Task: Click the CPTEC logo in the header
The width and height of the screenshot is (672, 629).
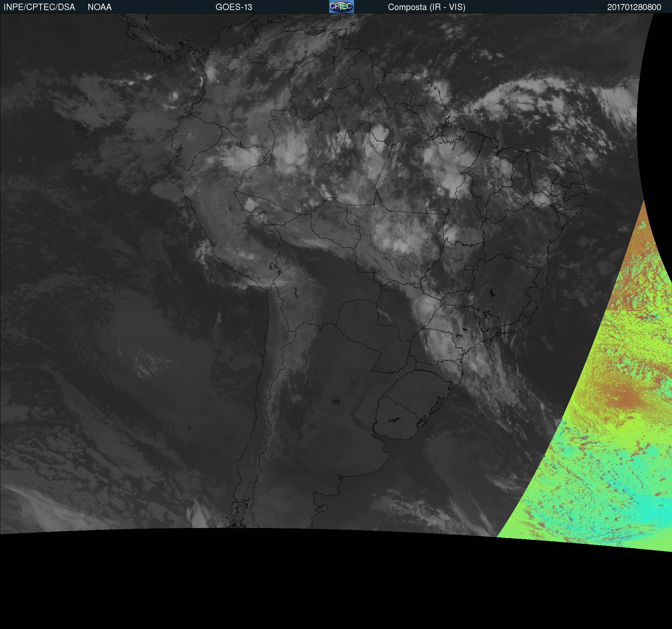Action: (x=341, y=6)
